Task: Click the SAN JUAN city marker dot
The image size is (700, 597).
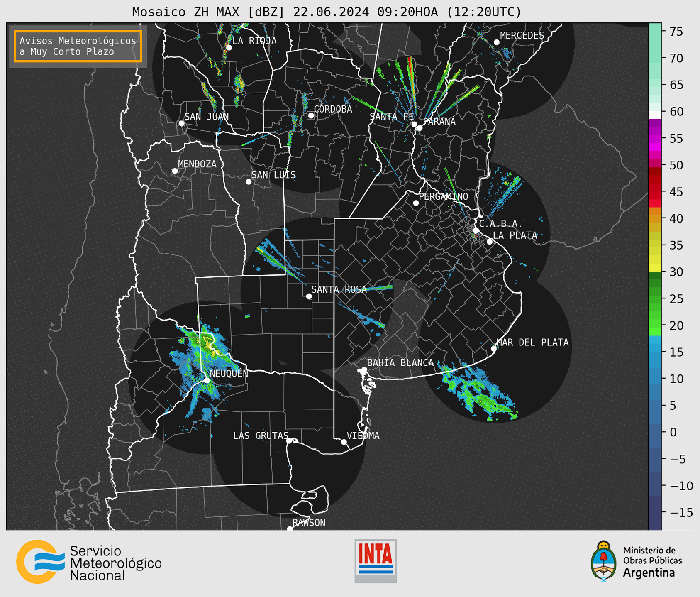Action: click(x=181, y=123)
